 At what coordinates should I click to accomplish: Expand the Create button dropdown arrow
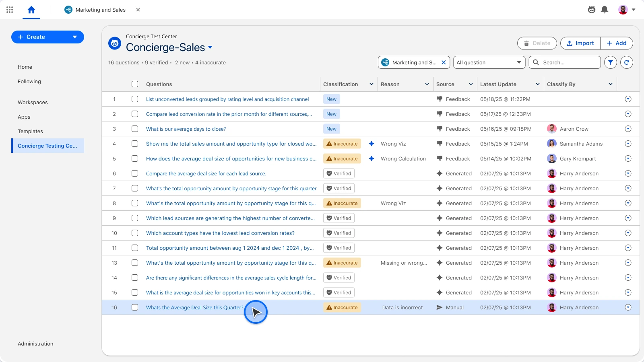pyautogui.click(x=75, y=37)
